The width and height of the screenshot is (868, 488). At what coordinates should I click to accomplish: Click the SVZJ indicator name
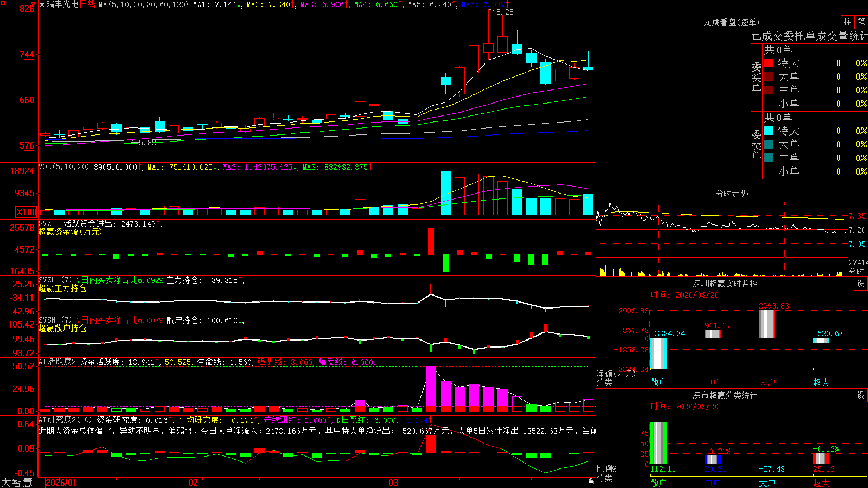pos(47,223)
